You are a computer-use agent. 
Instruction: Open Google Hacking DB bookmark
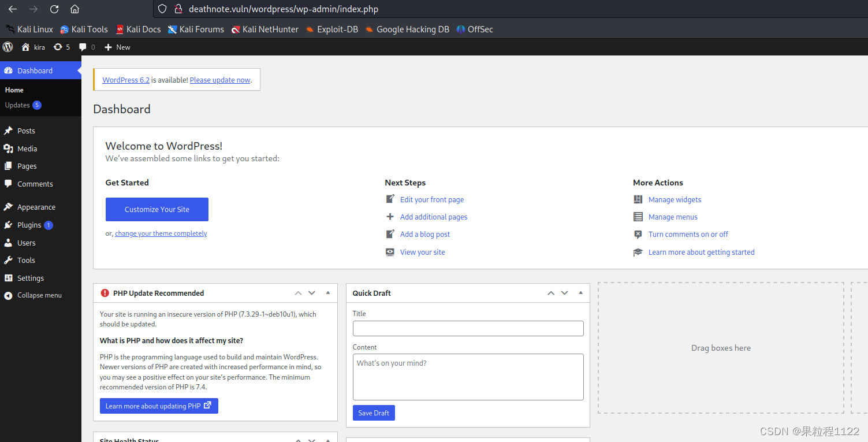click(x=407, y=29)
